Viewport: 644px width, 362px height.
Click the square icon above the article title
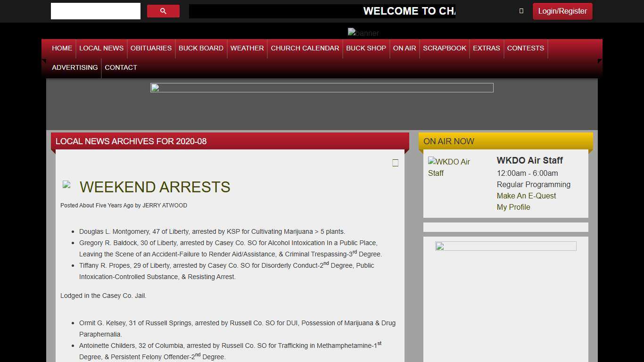click(x=395, y=163)
